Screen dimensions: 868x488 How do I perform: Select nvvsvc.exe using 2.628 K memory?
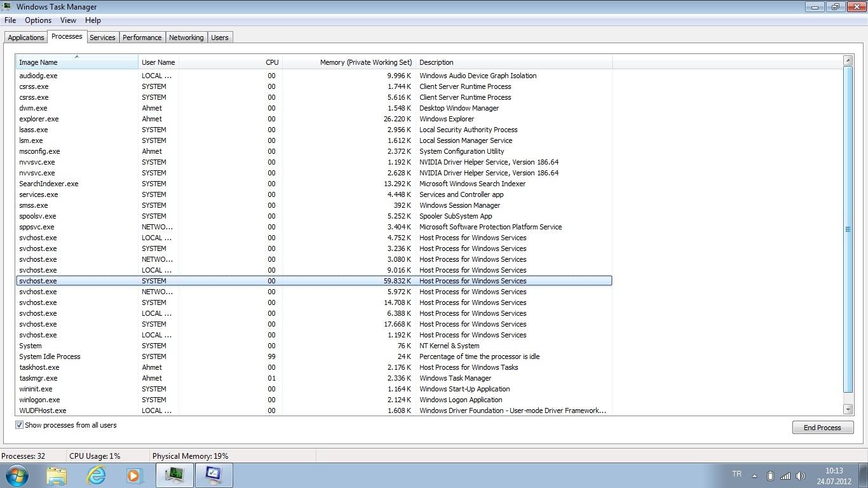(314, 173)
